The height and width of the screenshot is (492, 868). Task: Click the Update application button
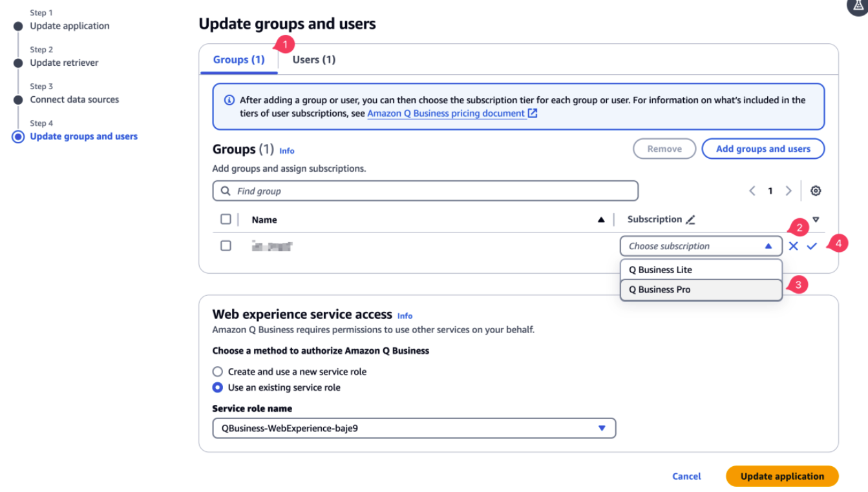click(x=782, y=477)
